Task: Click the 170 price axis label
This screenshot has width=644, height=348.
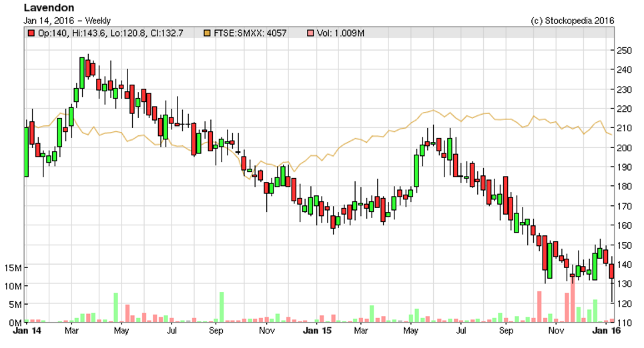Action: pos(624,207)
